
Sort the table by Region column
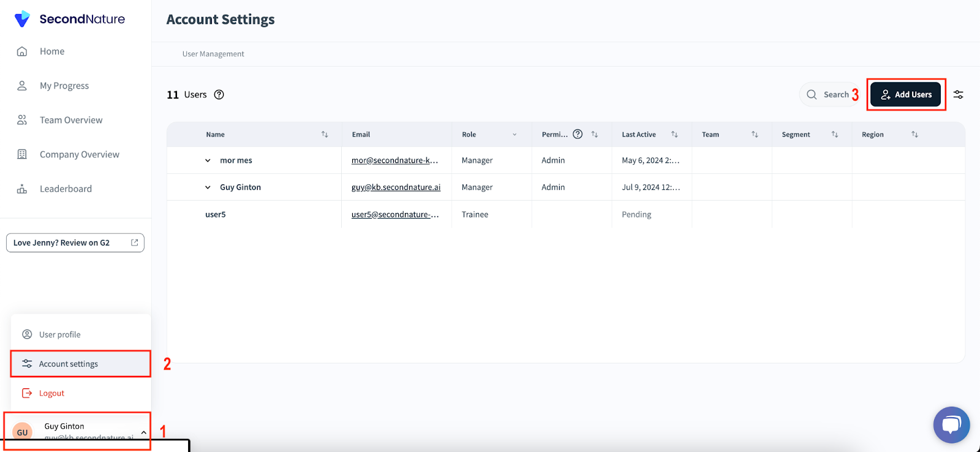[x=914, y=134]
